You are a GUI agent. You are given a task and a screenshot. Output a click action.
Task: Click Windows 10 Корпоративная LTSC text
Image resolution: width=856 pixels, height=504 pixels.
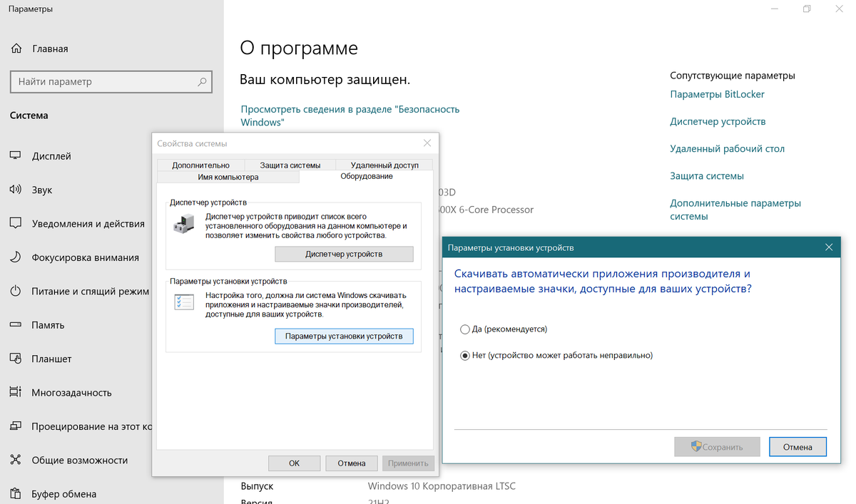coord(442,486)
